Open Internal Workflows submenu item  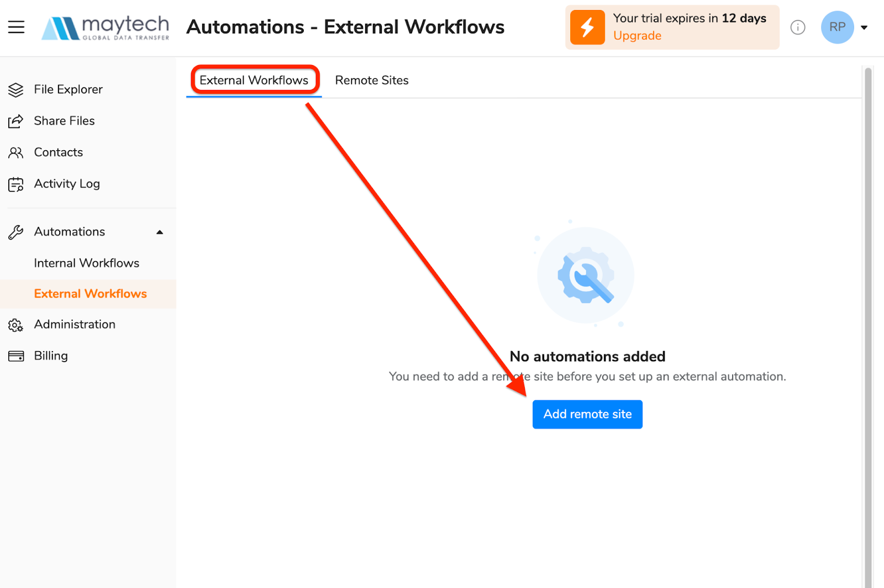point(87,263)
